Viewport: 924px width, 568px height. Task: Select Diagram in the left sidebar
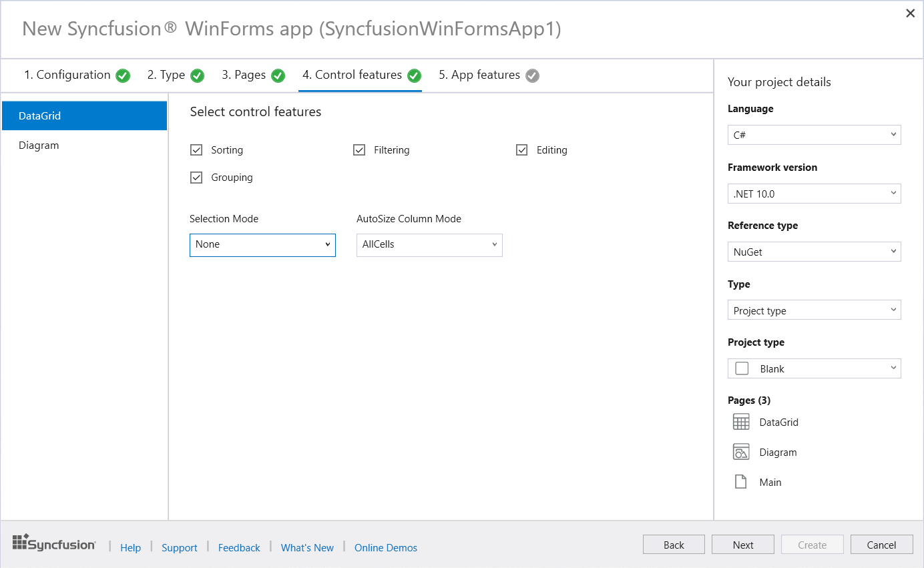click(x=39, y=145)
